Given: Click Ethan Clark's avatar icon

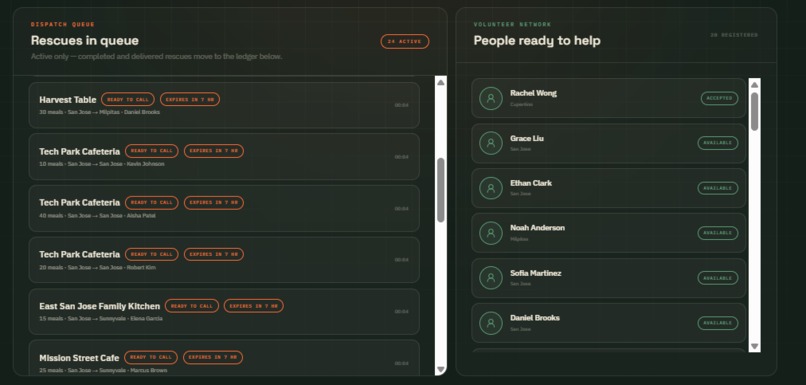Looking at the screenshot, I should [x=491, y=188].
